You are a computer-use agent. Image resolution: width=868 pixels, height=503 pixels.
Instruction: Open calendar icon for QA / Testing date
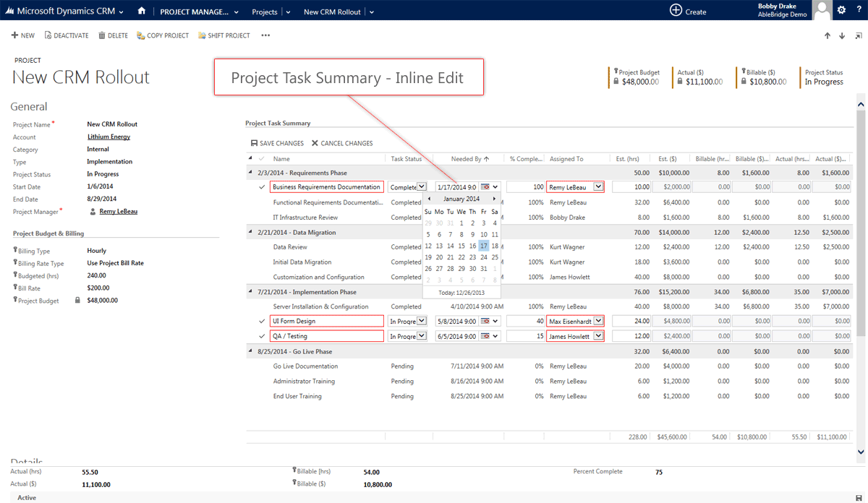pos(486,336)
